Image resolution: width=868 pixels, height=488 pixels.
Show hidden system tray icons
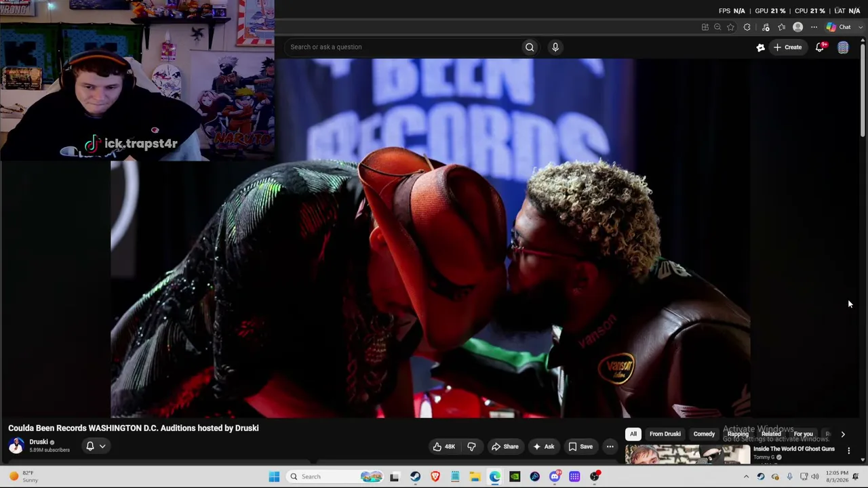point(746,476)
